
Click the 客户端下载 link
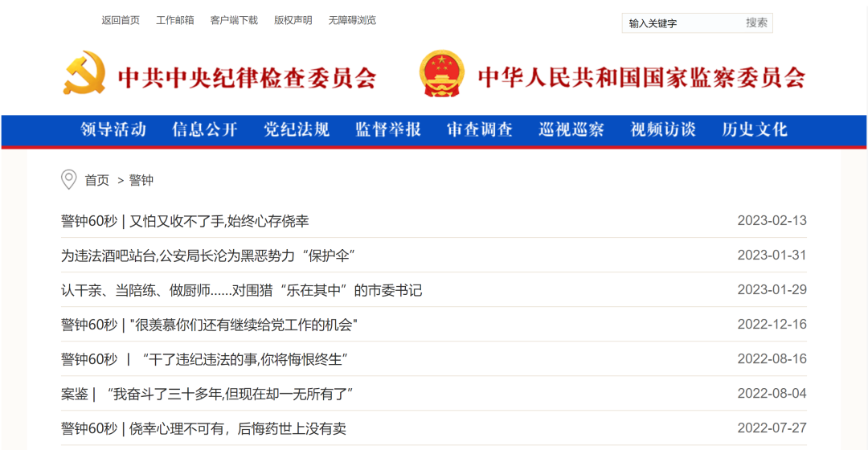tap(234, 20)
